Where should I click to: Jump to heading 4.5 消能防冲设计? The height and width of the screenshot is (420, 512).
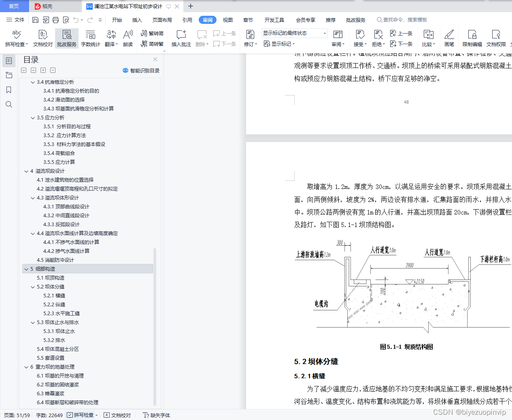tap(55, 260)
